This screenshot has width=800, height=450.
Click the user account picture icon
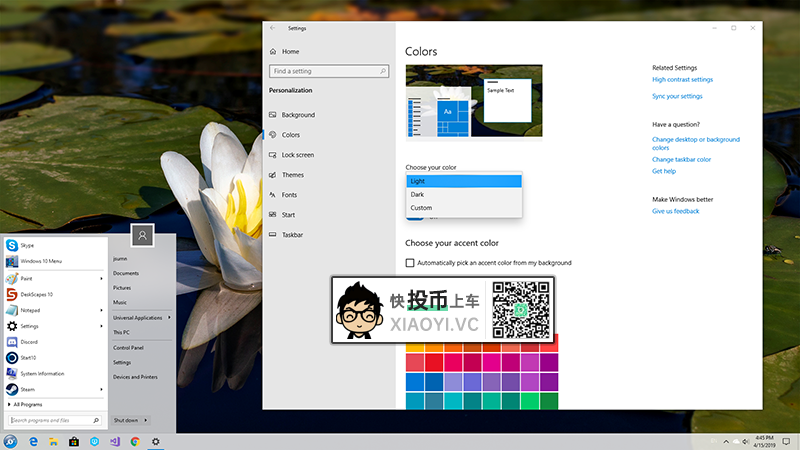(x=144, y=235)
